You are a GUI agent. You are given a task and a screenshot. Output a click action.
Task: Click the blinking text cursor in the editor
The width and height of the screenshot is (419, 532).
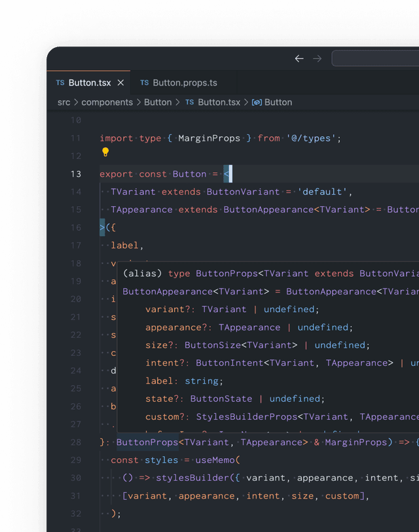click(x=230, y=173)
